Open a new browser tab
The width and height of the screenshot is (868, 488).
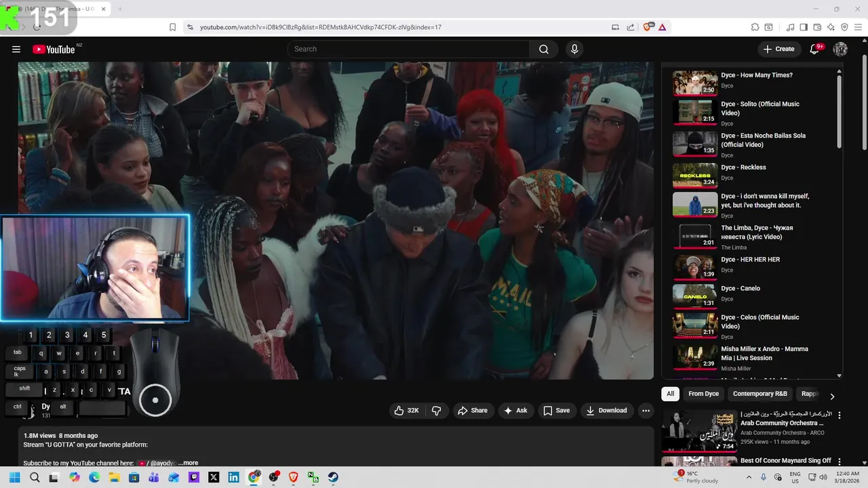click(120, 9)
